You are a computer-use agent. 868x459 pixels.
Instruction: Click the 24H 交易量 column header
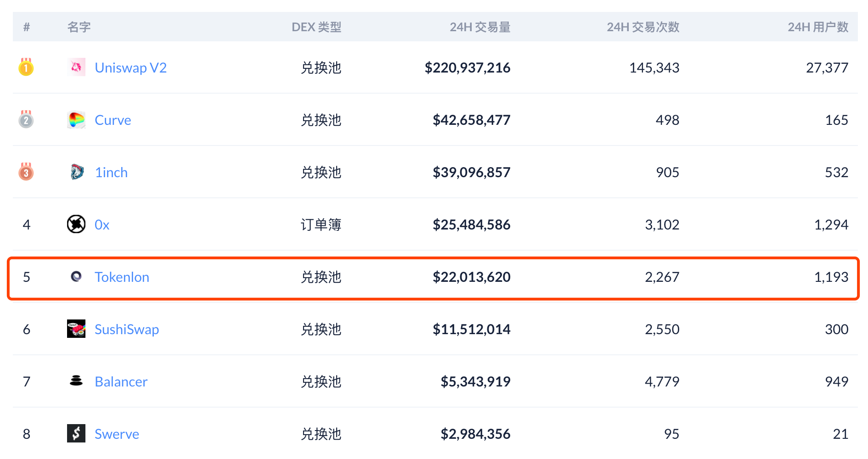click(x=479, y=27)
